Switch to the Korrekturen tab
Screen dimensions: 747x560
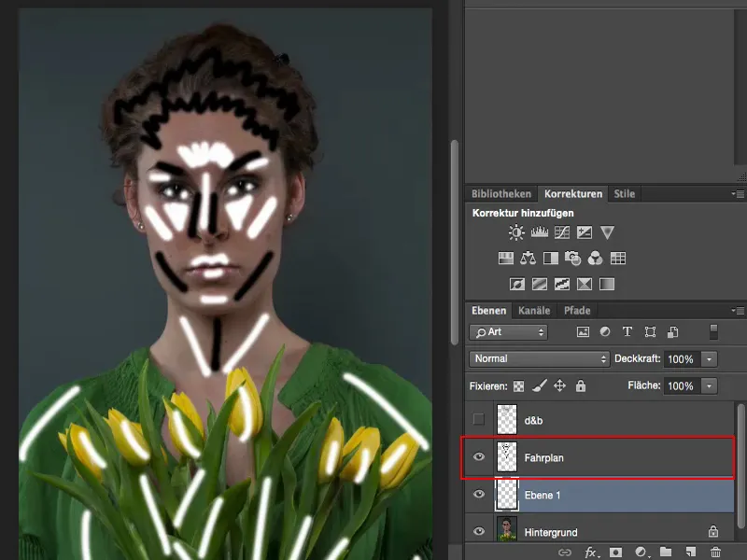(573, 194)
